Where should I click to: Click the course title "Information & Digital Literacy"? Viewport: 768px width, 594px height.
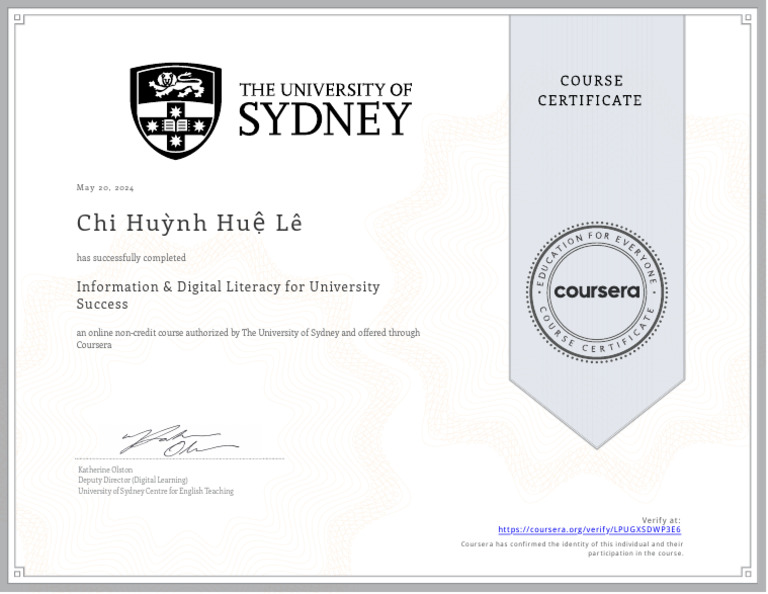[228, 287]
